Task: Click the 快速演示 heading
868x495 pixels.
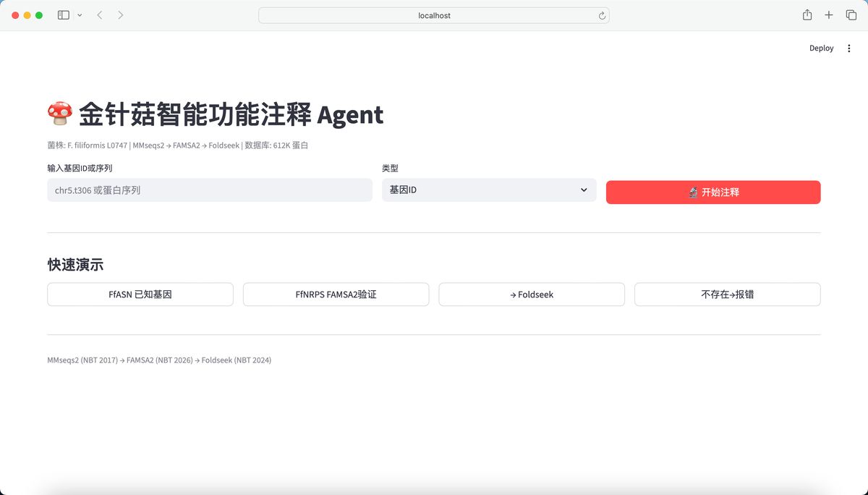Action: [75, 265]
